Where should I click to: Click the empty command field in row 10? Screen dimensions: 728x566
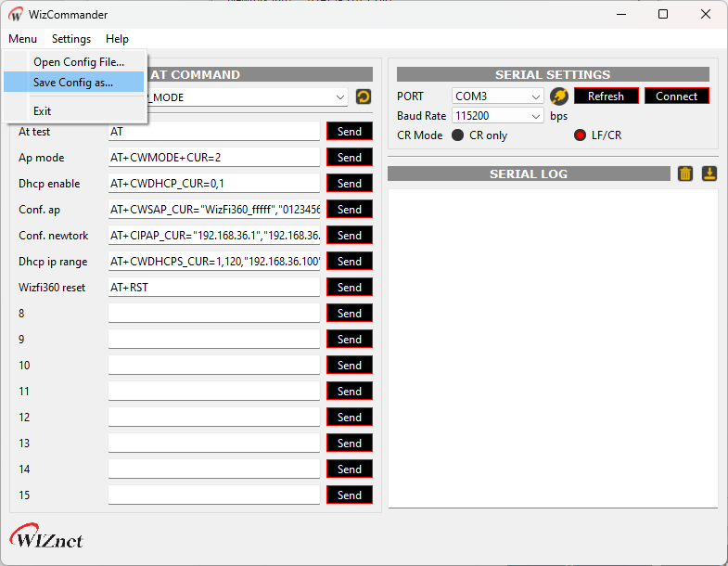tap(214, 366)
